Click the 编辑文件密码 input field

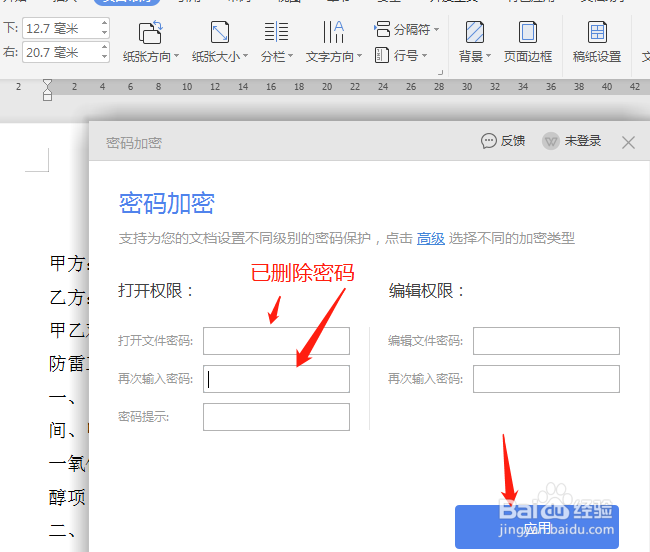(546, 341)
